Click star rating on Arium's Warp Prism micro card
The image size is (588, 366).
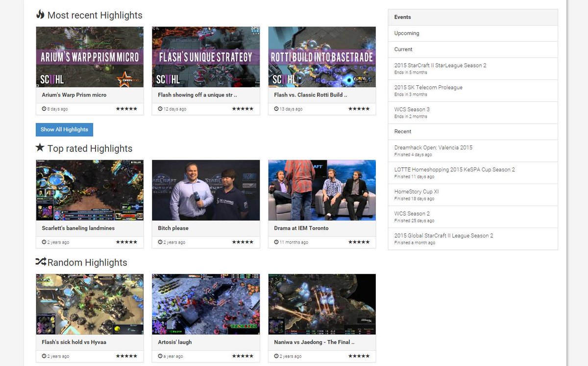point(127,109)
